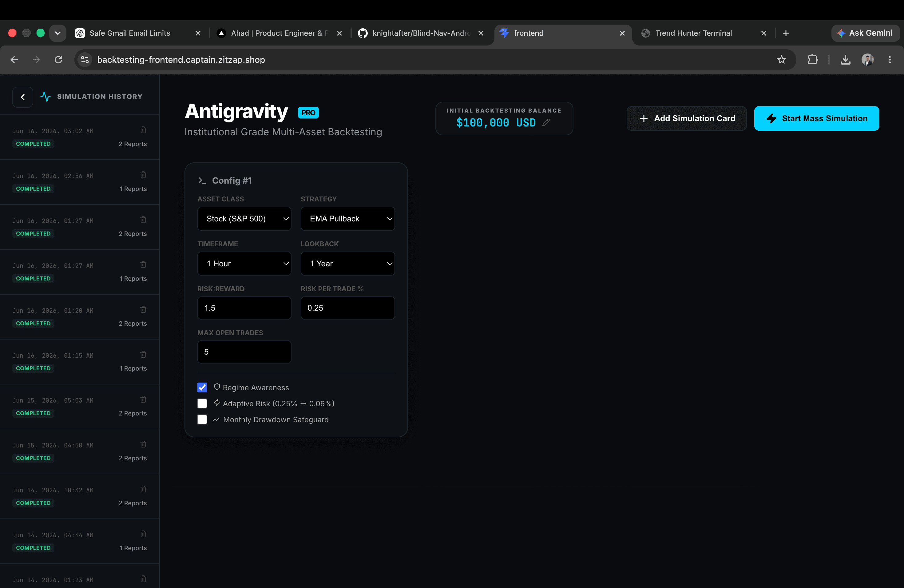Open the Strategy dropdown showing EMA Pullback
Screen dimensions: 904x588
point(347,219)
